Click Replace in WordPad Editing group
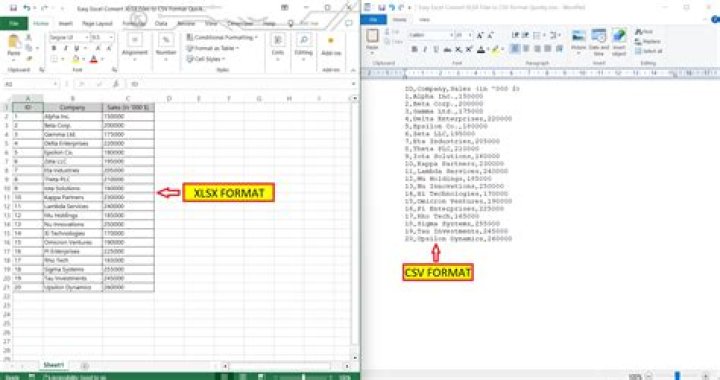This screenshot has width=720, height=380. click(648, 41)
